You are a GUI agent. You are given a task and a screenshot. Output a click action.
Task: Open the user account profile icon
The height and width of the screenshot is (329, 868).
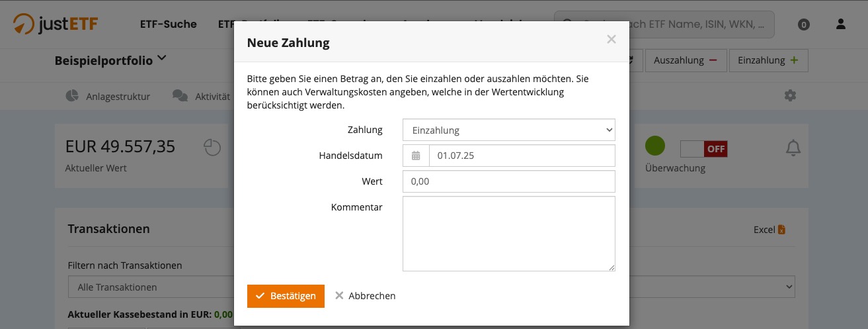[840, 24]
